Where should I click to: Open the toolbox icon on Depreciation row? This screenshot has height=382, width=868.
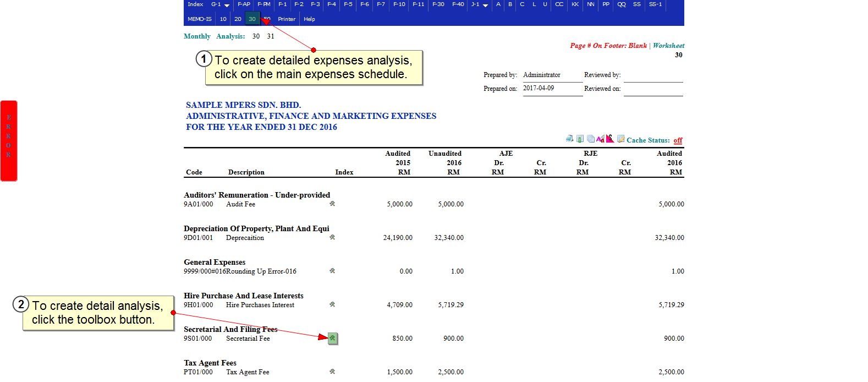click(332, 237)
